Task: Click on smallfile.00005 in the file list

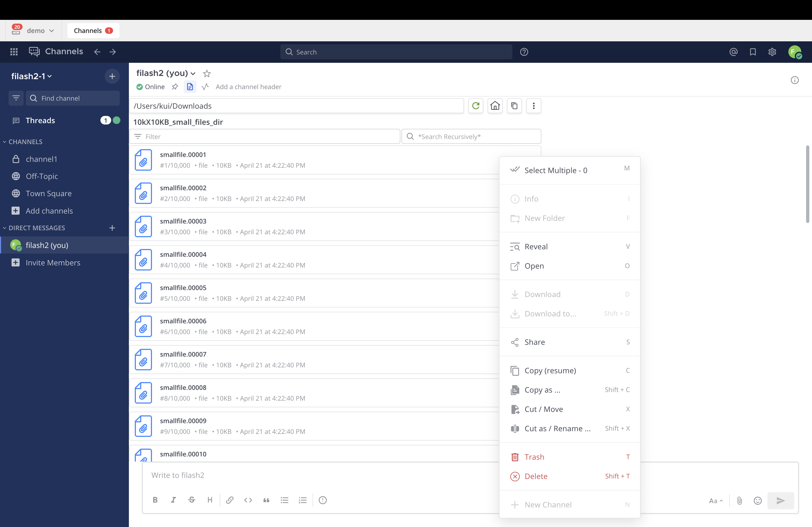Action: (183, 287)
